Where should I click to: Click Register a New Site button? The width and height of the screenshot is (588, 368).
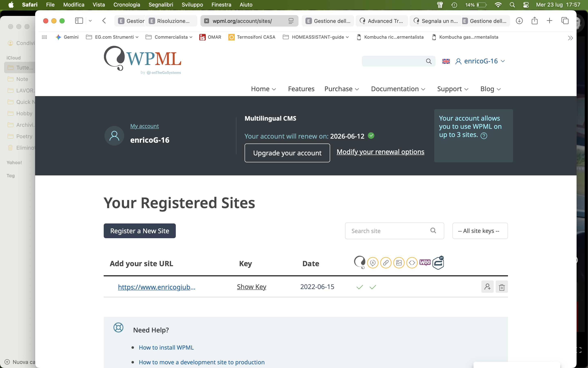point(140,231)
